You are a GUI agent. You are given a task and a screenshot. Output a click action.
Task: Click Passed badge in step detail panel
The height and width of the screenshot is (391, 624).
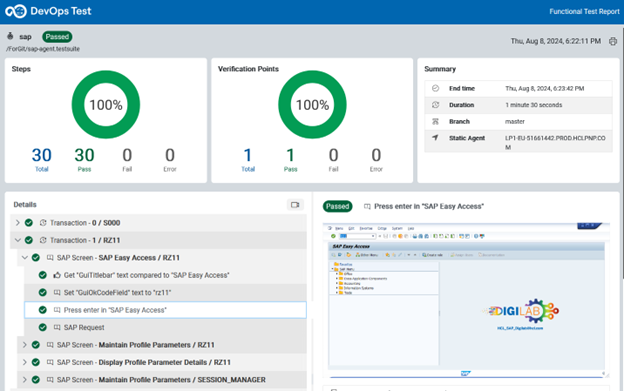click(x=337, y=206)
